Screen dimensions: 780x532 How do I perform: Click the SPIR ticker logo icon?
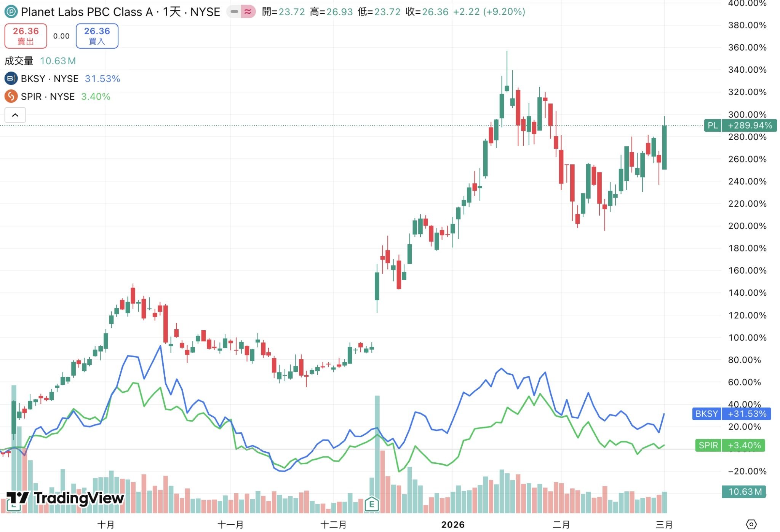coord(11,96)
